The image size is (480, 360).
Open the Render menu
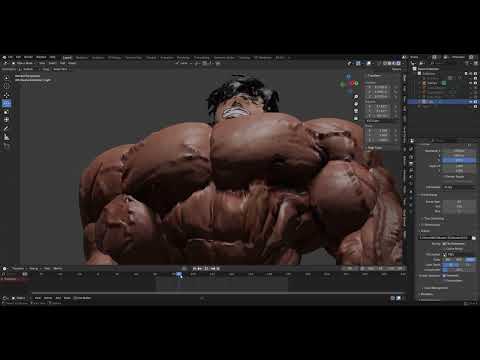(28, 57)
